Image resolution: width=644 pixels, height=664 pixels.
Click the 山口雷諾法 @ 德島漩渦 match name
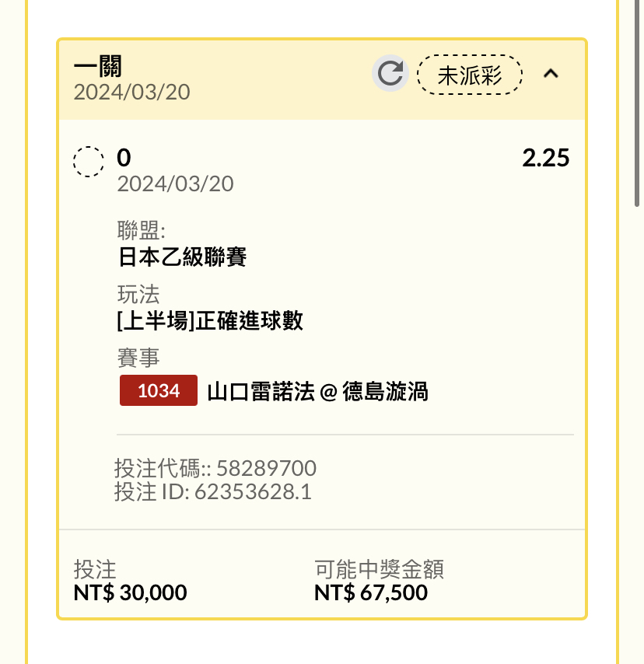317,392
